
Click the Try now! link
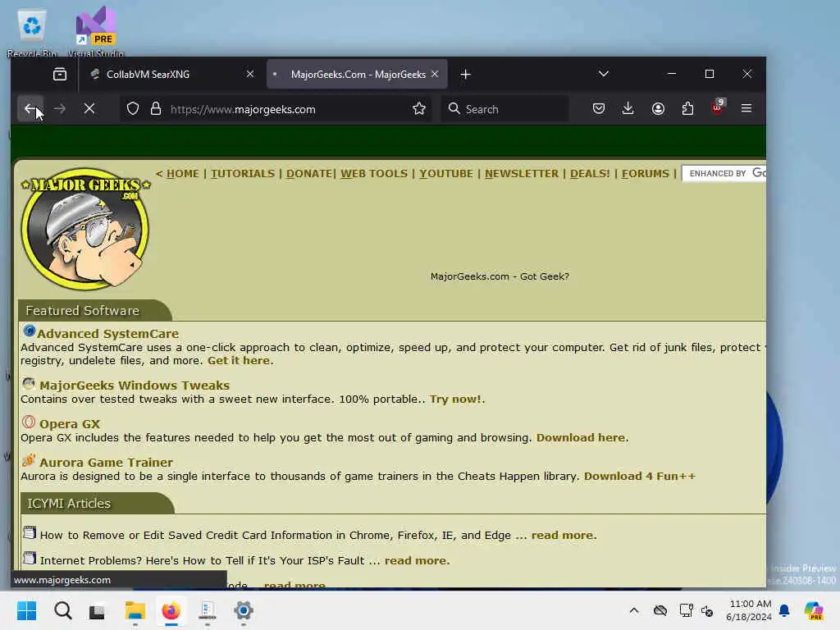click(455, 399)
